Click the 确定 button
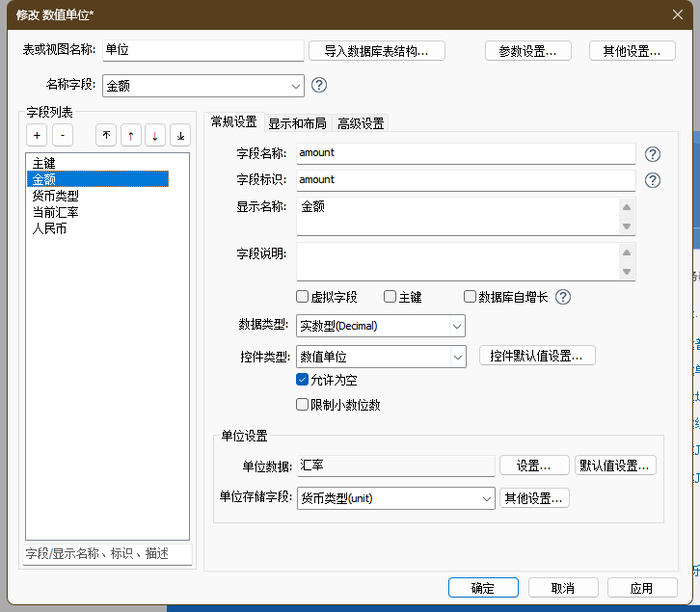This screenshot has height=612, width=700. (x=482, y=588)
